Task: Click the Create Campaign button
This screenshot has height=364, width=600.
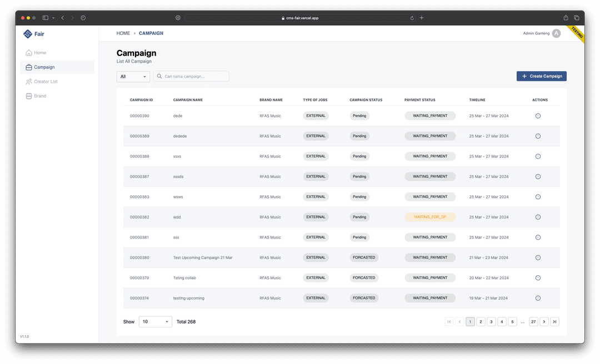Action: point(541,76)
